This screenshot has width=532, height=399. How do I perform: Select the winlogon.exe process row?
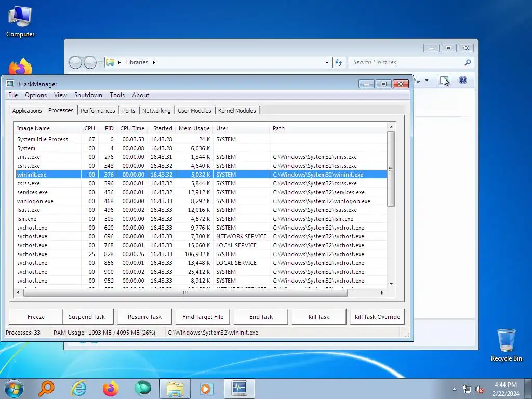[x=201, y=201]
